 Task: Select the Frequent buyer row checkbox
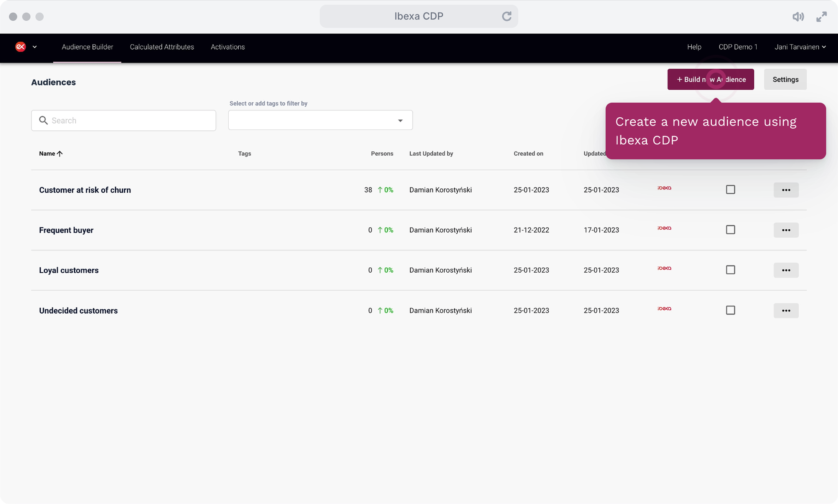point(731,230)
